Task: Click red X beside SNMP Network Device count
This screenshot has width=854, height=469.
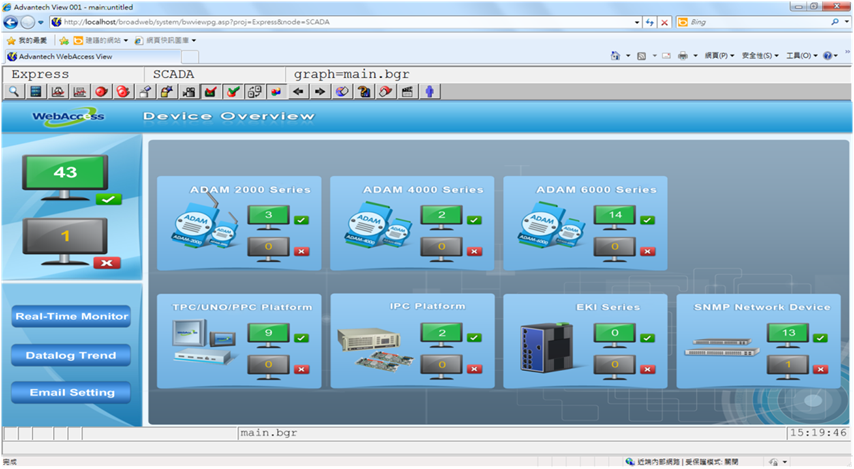Action: coord(821,368)
